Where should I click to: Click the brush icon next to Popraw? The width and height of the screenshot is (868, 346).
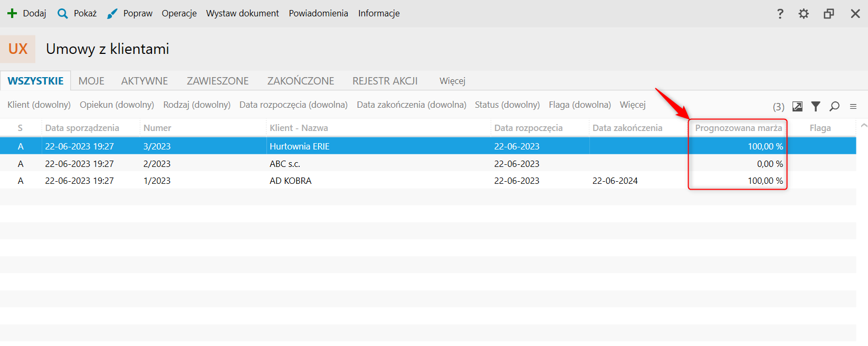point(112,14)
